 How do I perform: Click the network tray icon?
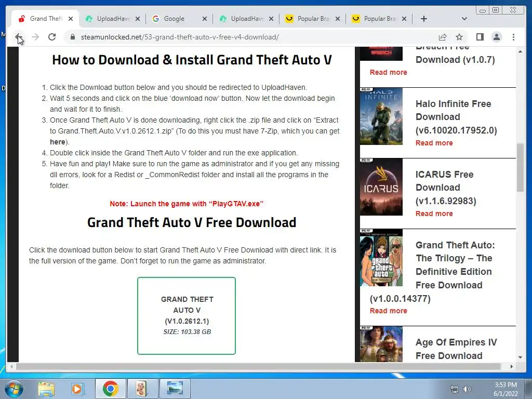tap(454, 389)
